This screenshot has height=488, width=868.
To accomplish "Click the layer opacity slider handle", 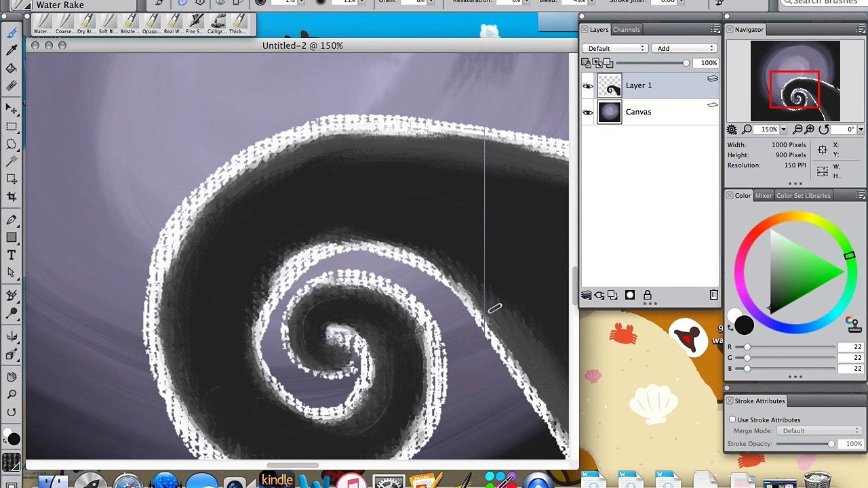I will click(x=686, y=63).
